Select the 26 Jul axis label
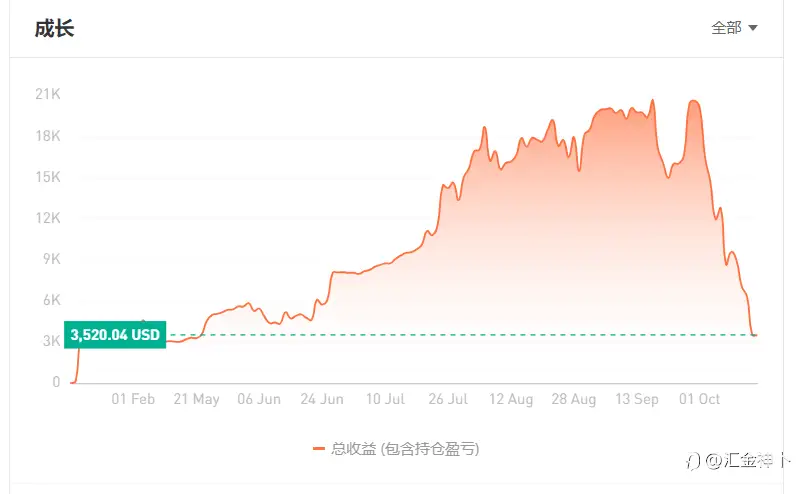 pyautogui.click(x=448, y=399)
